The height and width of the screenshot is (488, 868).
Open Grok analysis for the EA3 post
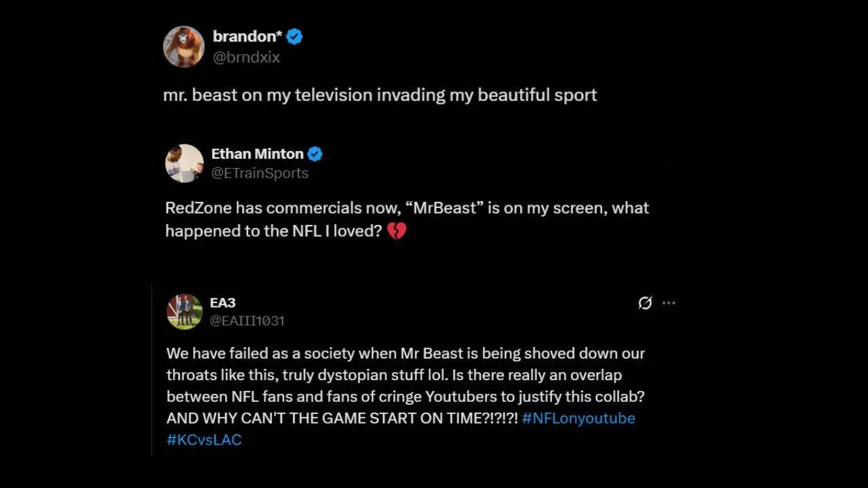tap(644, 303)
